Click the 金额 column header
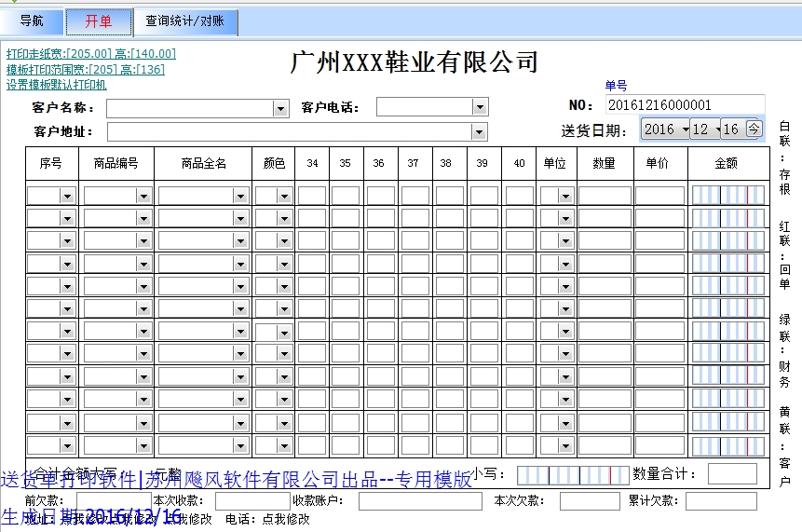This screenshot has height=532, width=802. pyautogui.click(x=727, y=163)
